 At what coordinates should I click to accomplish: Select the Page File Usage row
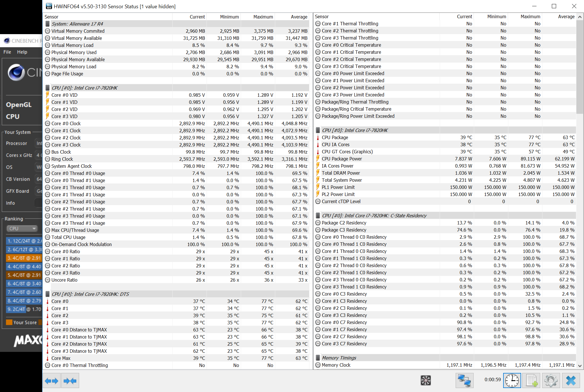click(x=176, y=74)
